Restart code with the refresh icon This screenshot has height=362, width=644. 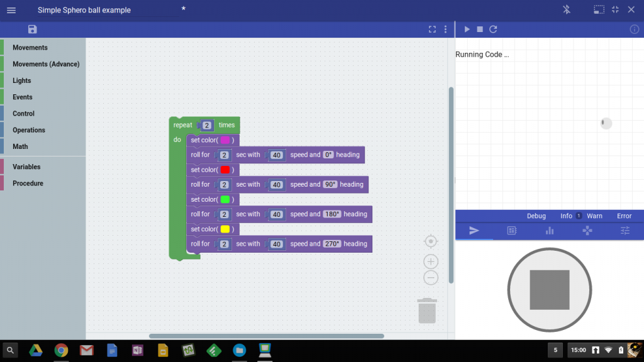click(493, 29)
